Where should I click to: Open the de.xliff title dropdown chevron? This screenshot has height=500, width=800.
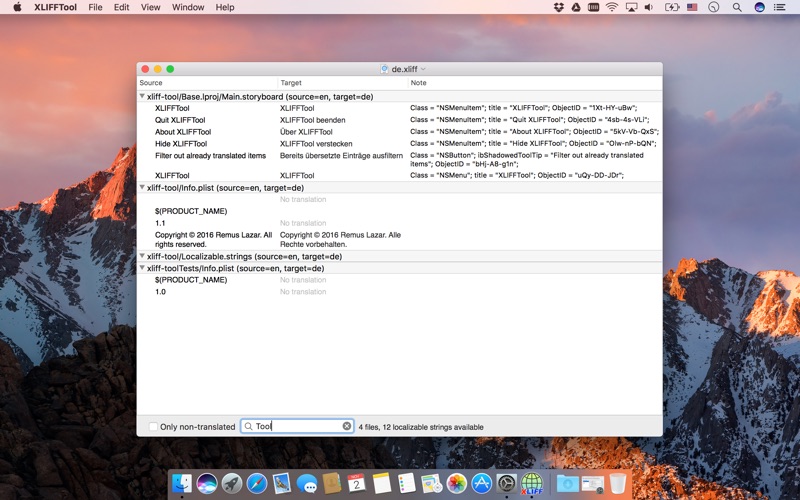[x=423, y=69]
